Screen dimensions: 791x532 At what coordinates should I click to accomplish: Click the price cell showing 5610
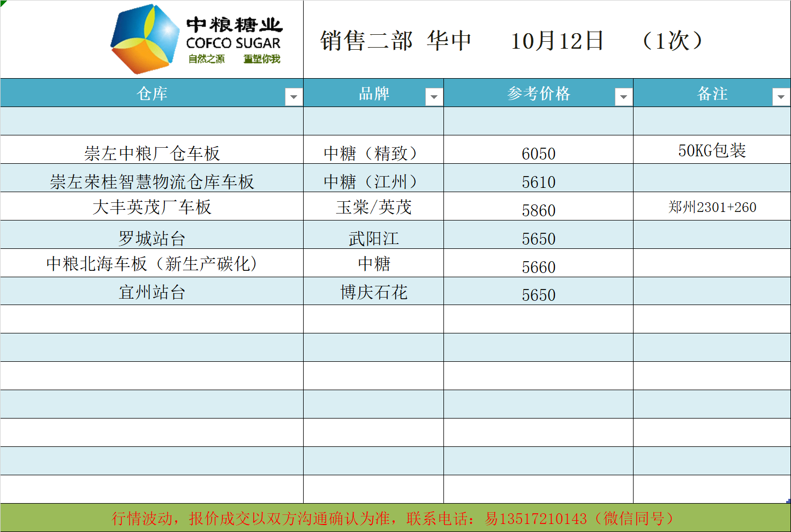click(538, 182)
